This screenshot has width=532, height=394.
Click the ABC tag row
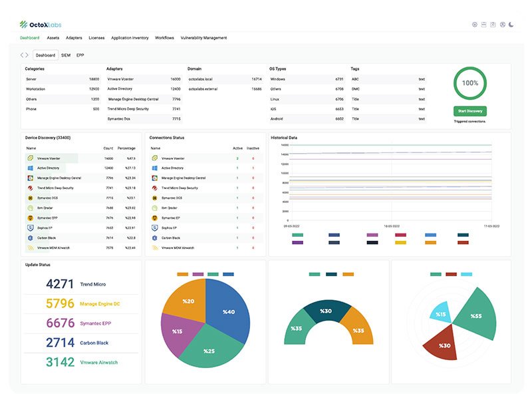tap(388, 79)
